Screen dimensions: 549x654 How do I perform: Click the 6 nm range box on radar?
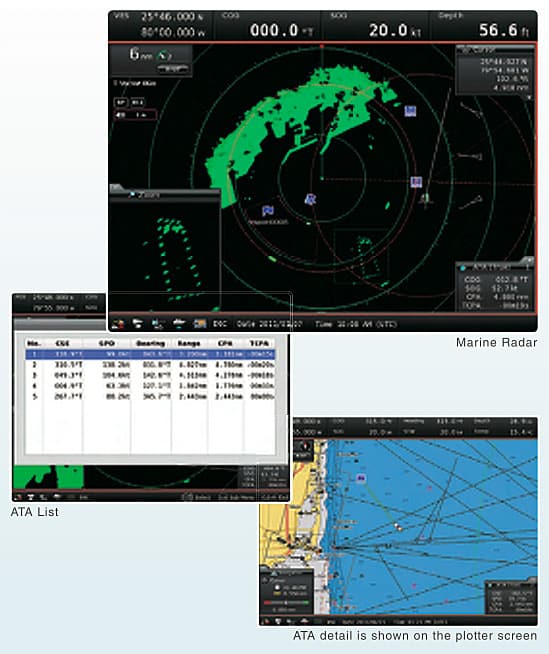(x=151, y=60)
